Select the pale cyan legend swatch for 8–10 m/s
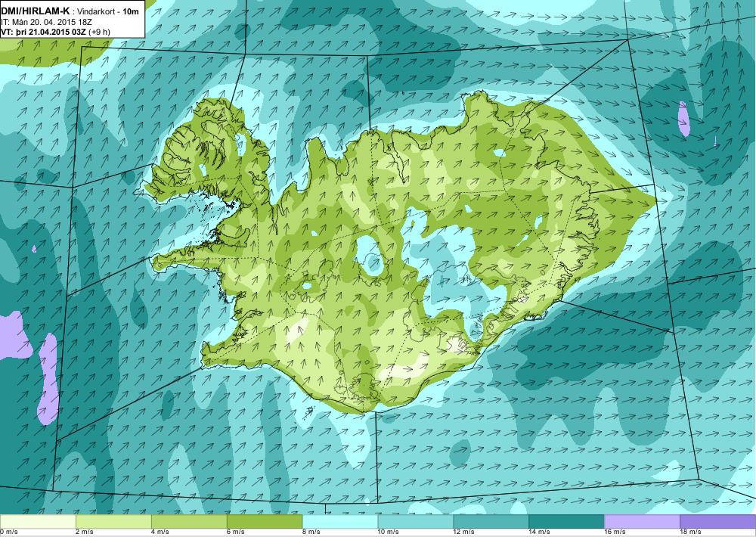756x537 pixels. point(340,522)
